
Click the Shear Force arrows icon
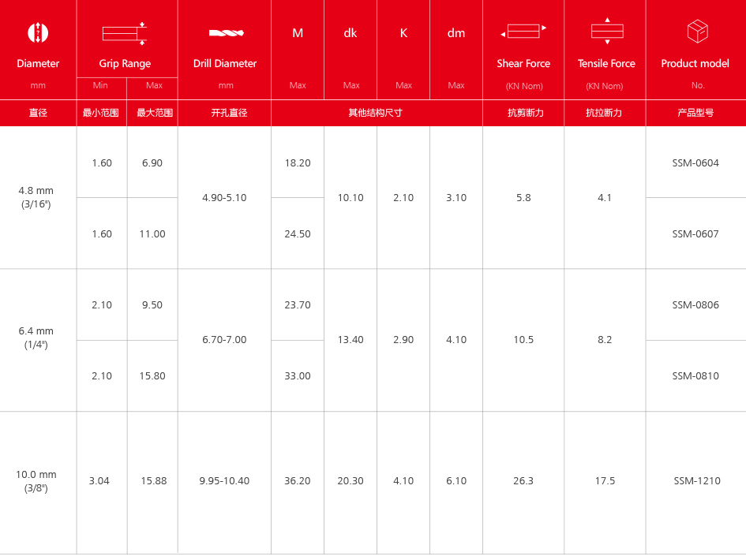[523, 32]
